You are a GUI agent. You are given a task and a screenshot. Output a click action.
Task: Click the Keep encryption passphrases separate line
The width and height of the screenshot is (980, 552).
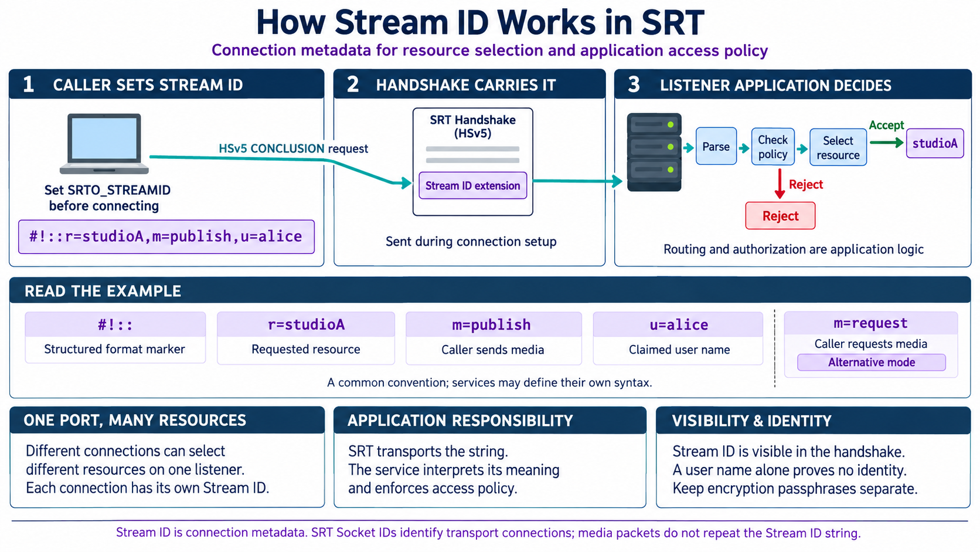point(795,489)
